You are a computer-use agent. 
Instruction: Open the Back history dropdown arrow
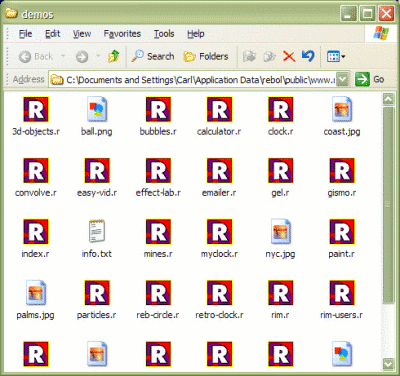63,56
